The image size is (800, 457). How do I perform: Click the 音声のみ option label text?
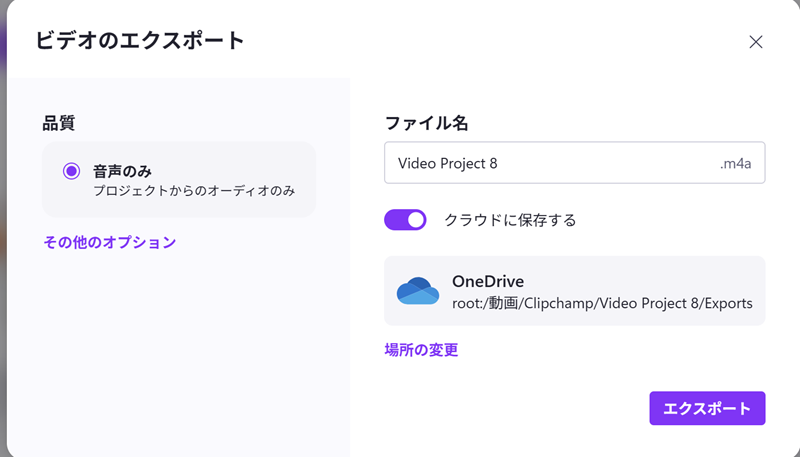[x=123, y=171]
